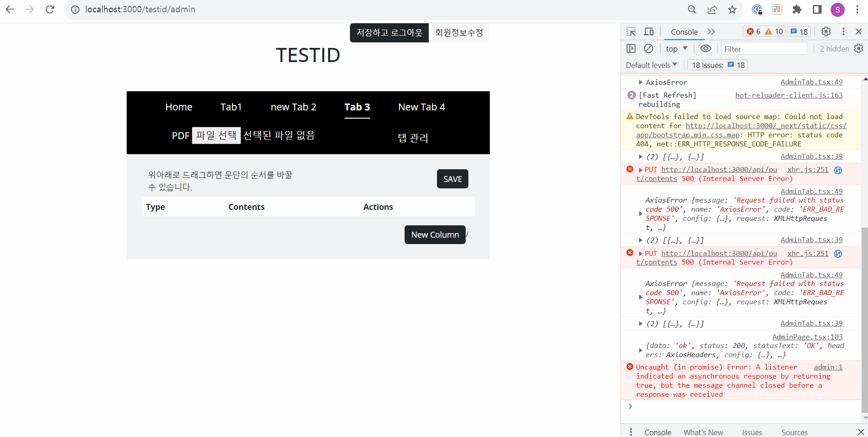The height and width of the screenshot is (437, 868).
Task: Click the warning count badge 10
Action: [x=774, y=31]
